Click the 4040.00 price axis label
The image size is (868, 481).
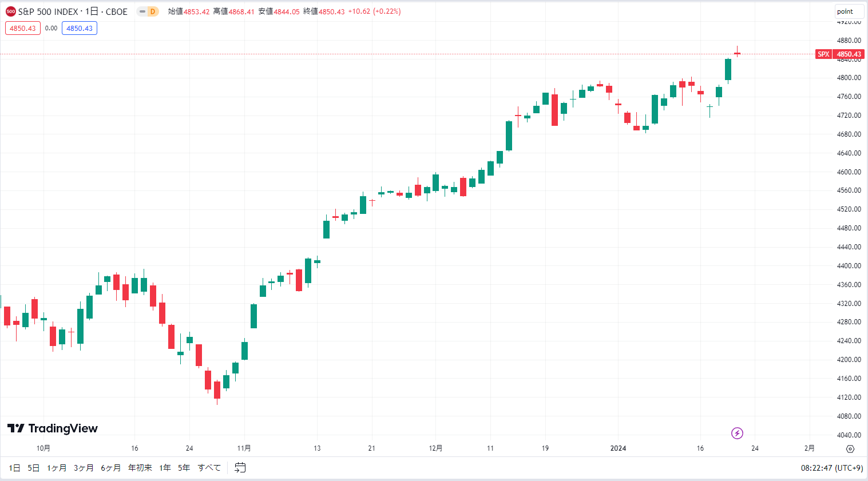tap(849, 435)
